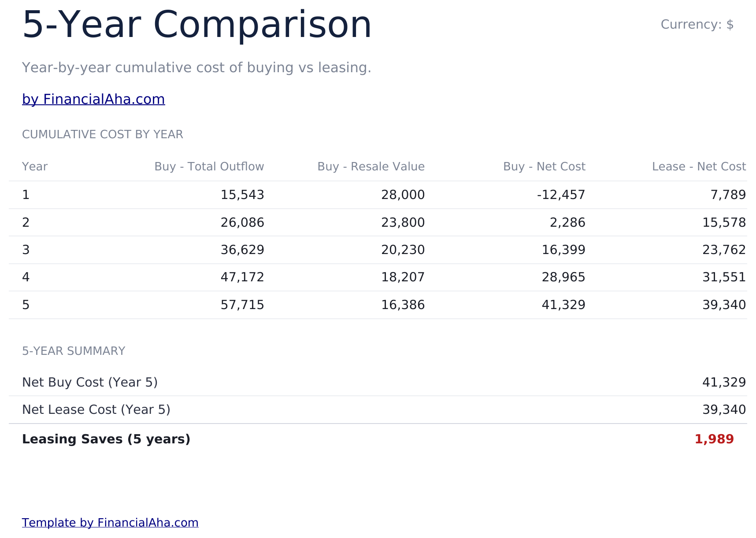
Task: Click the '5-Year Comparison' title
Action: click(197, 25)
